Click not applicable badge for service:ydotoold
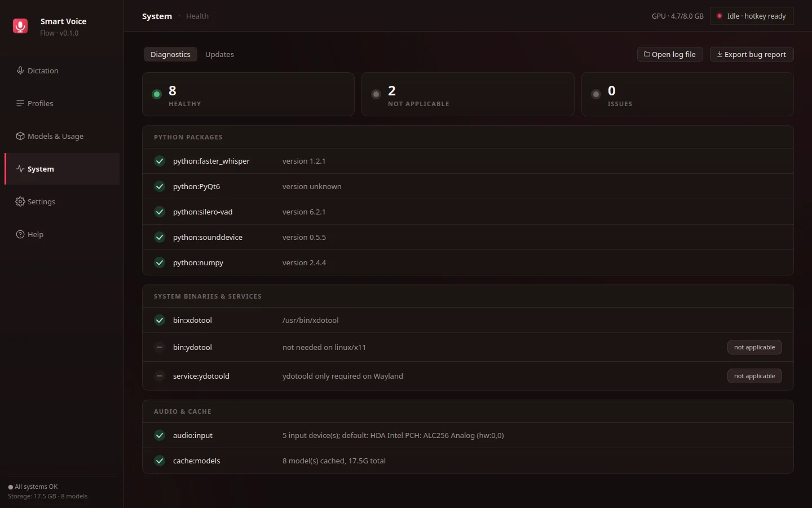Viewport: 812px width, 508px height. coord(754,376)
